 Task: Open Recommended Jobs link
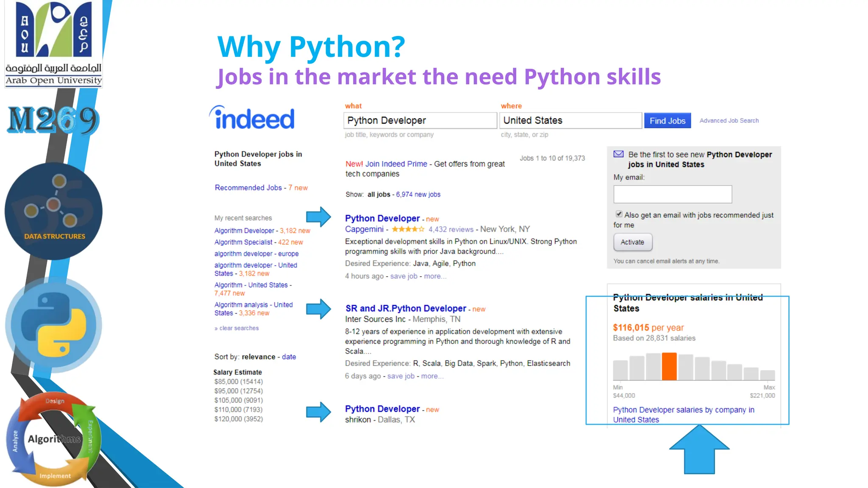(x=248, y=188)
